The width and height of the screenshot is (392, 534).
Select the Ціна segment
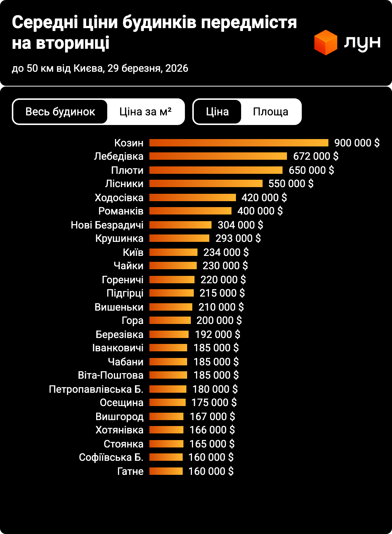coord(217,112)
